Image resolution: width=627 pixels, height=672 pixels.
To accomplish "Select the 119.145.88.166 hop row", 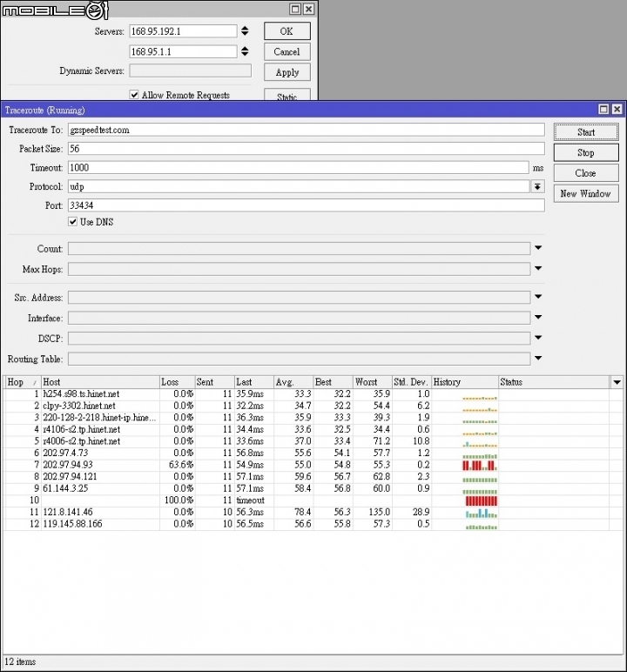I will click(313, 524).
